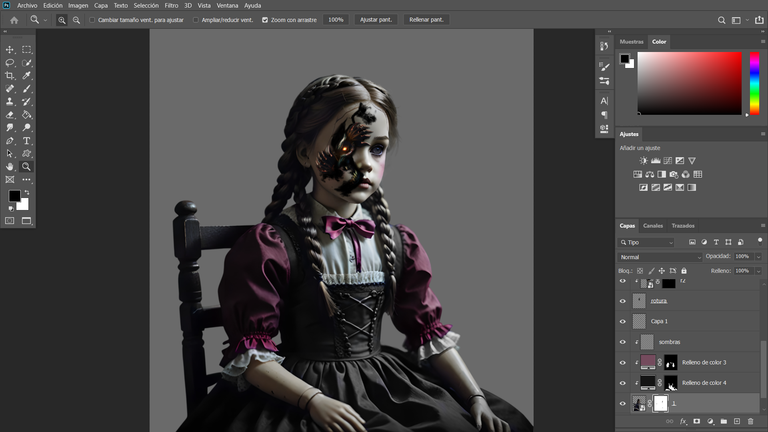
Task: Select the Crop tool
Action: (9, 75)
